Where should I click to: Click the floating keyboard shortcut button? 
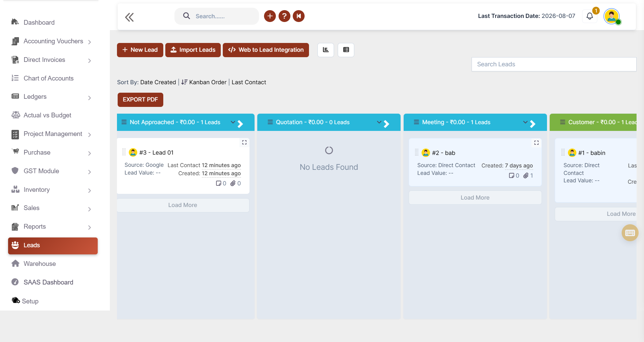click(x=630, y=233)
